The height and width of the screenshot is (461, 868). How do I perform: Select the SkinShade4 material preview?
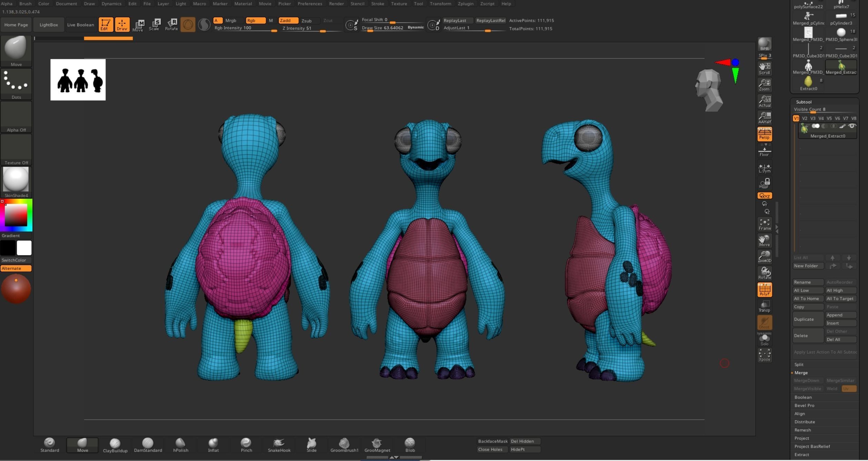pyautogui.click(x=16, y=182)
